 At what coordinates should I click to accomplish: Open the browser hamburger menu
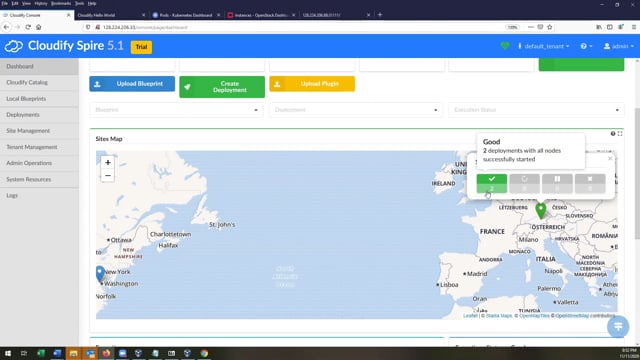tap(634, 27)
